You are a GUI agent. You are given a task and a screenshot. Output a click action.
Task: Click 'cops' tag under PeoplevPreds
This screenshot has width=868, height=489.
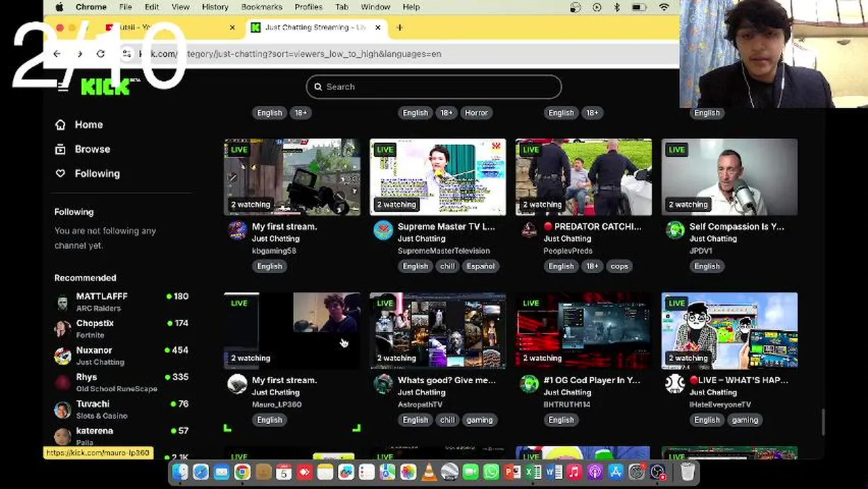[619, 266]
